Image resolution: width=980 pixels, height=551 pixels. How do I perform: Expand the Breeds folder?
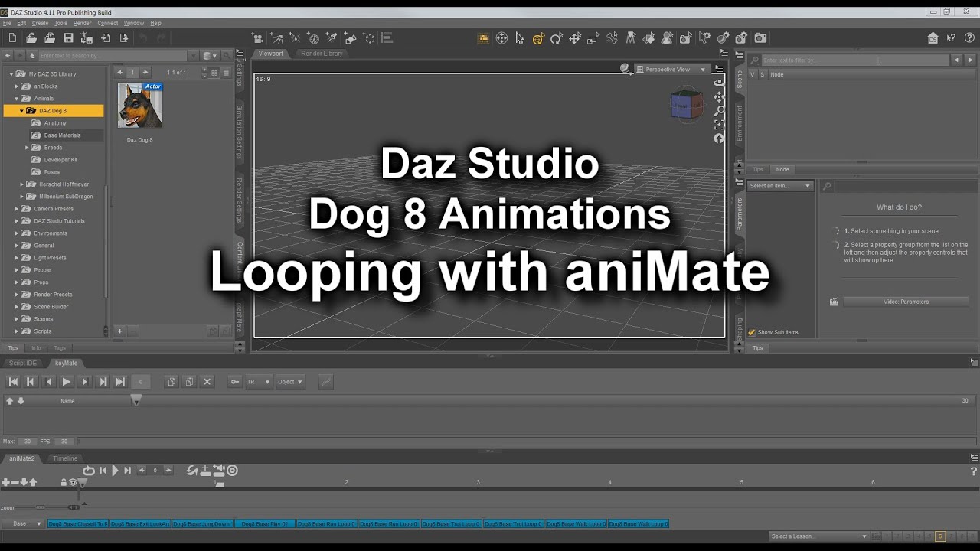pyautogui.click(x=27, y=148)
